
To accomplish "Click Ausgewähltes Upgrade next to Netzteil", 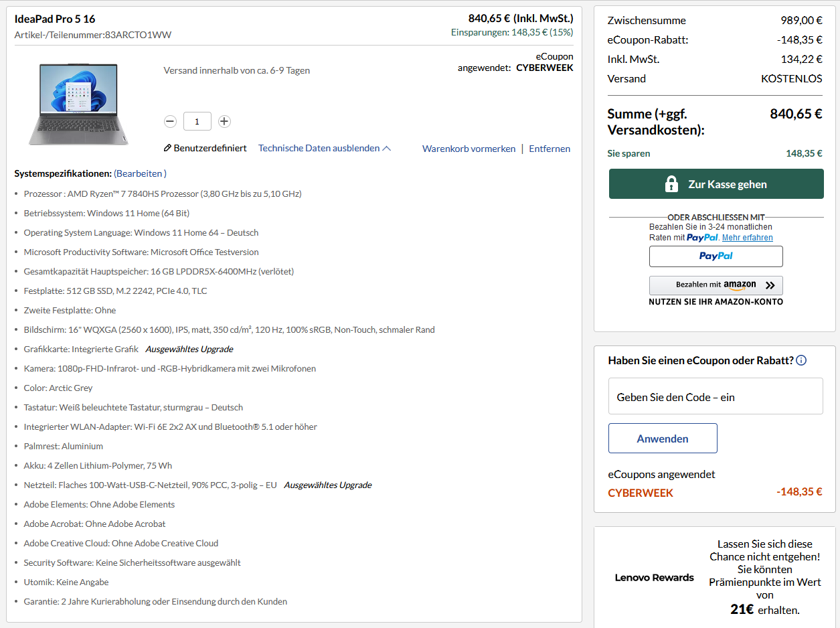I will click(328, 485).
